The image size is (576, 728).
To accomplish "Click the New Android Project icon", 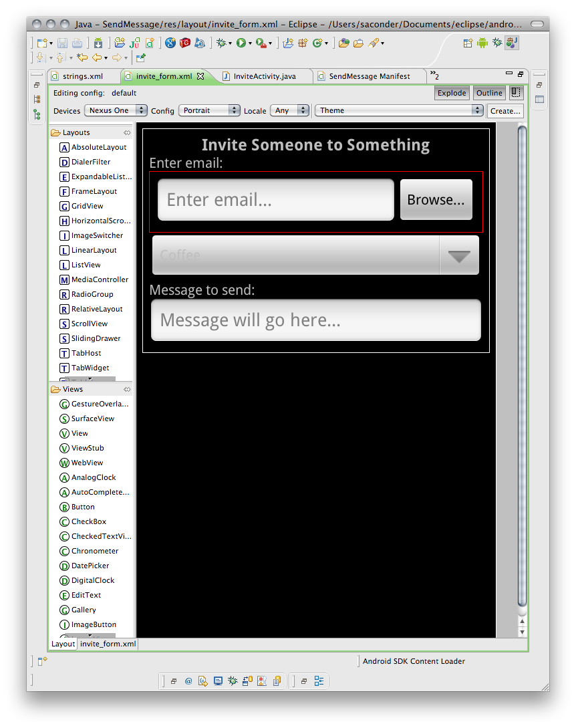I will pyautogui.click(x=120, y=43).
